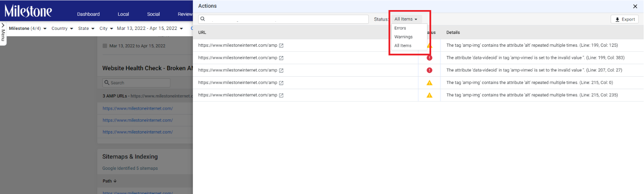The image size is (644, 194).
Task: Open the Mar 13 - Apr 15 date dropdown
Action: [150, 29]
